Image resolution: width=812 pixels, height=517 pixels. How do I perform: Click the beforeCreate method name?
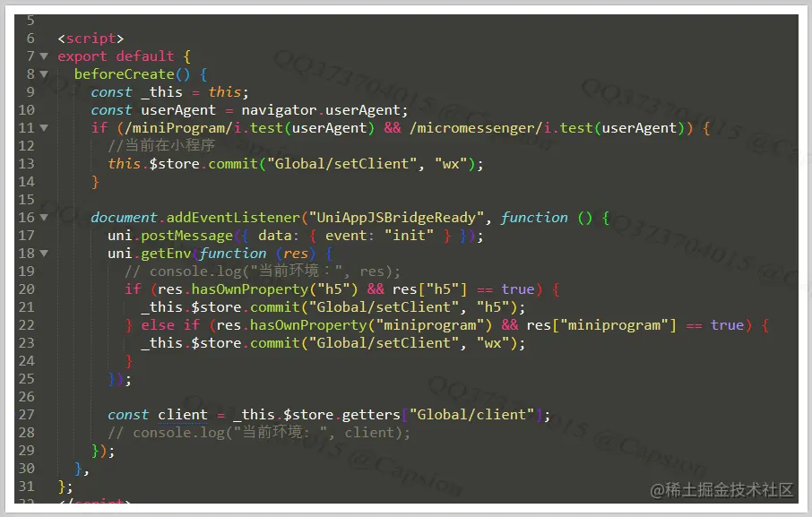pos(125,74)
